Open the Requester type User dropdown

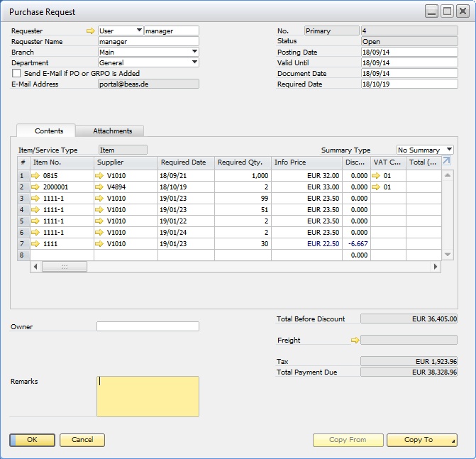pyautogui.click(x=139, y=31)
